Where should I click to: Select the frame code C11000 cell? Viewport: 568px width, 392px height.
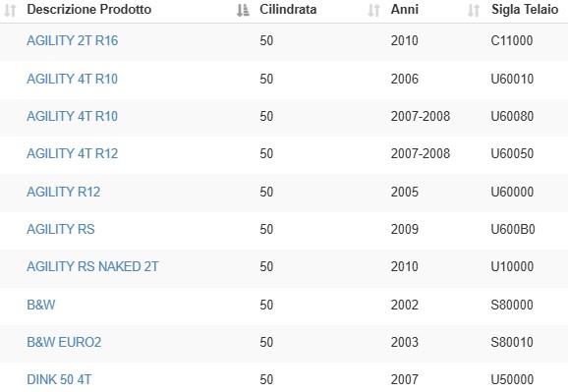click(512, 40)
